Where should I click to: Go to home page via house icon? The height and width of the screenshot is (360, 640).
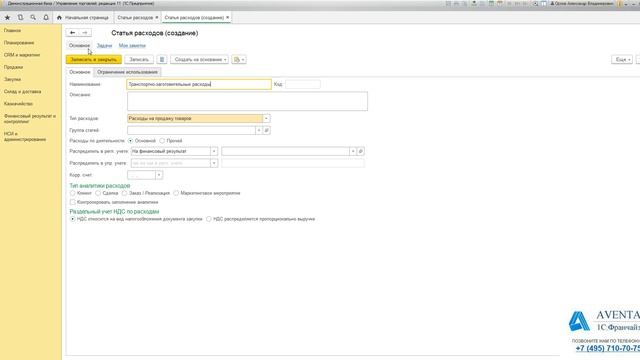tap(59, 18)
